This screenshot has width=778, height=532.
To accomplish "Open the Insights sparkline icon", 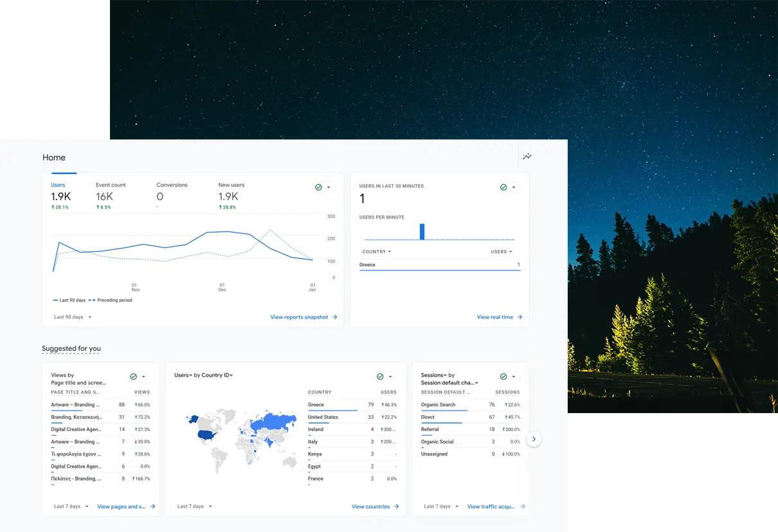I will click(x=527, y=157).
